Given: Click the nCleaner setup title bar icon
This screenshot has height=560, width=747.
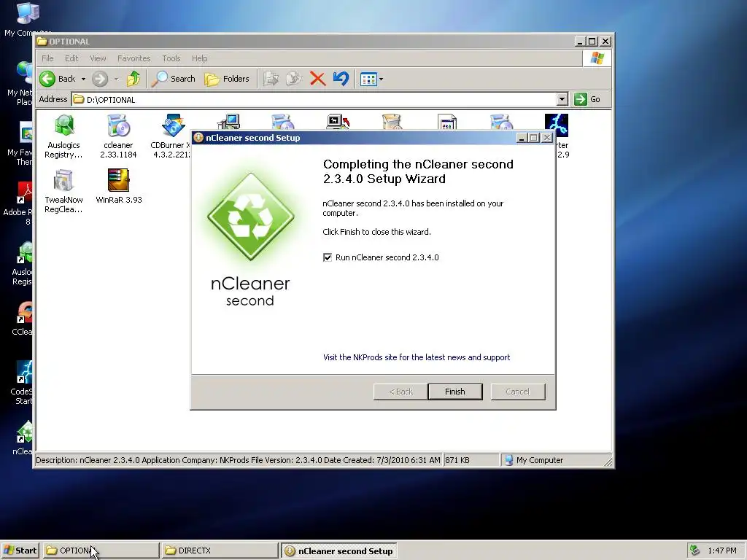Looking at the screenshot, I should tap(198, 138).
